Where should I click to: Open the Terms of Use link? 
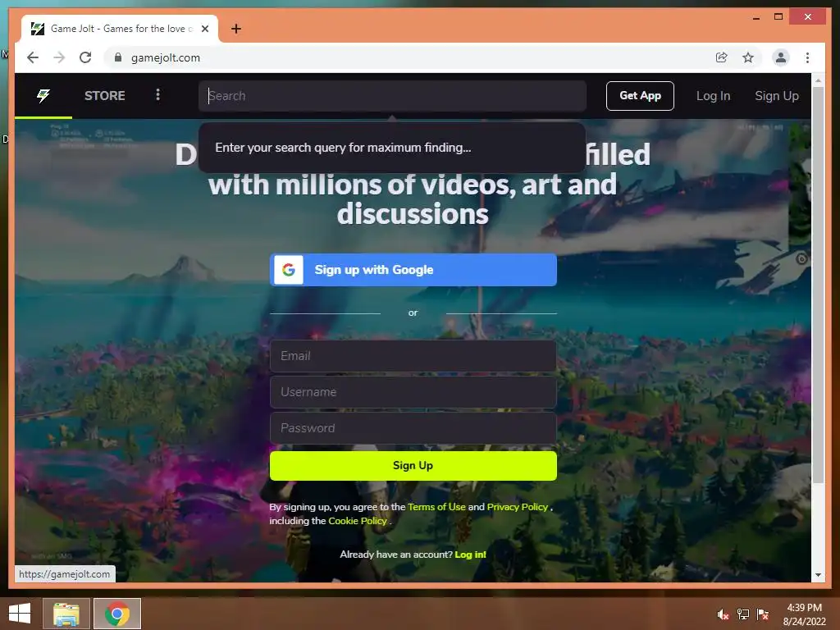coord(436,507)
